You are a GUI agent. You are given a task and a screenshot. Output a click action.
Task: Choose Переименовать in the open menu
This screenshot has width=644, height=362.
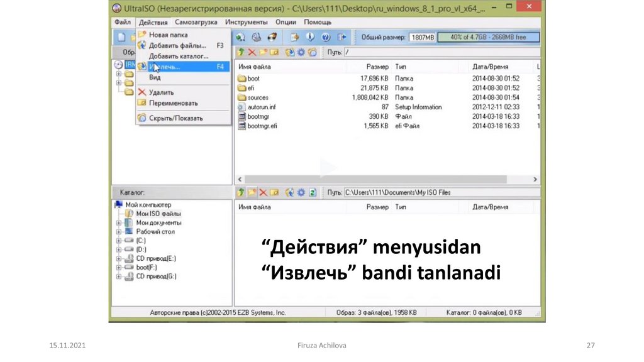183,103
